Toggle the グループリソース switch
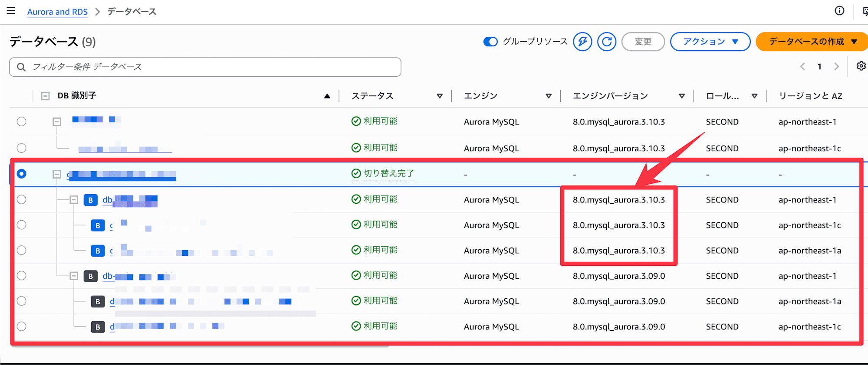Screen dimensions: 868x365 [x=490, y=42]
